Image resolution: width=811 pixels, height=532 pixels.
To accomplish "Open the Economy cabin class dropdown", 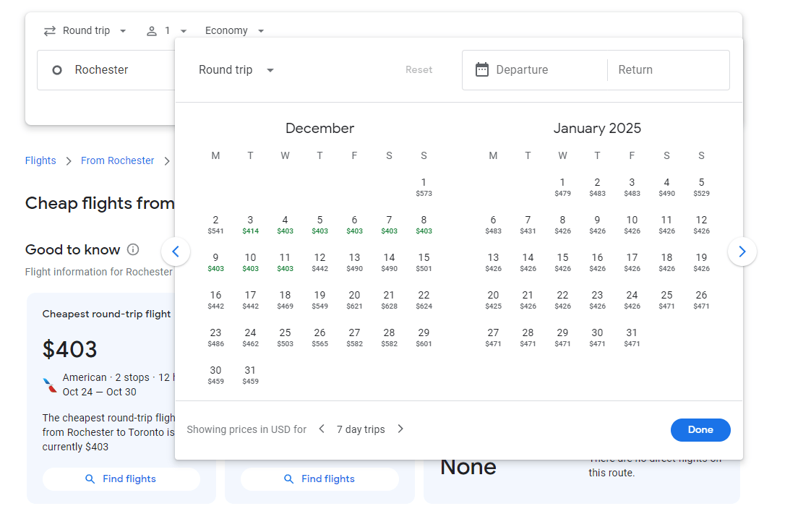I will click(233, 30).
